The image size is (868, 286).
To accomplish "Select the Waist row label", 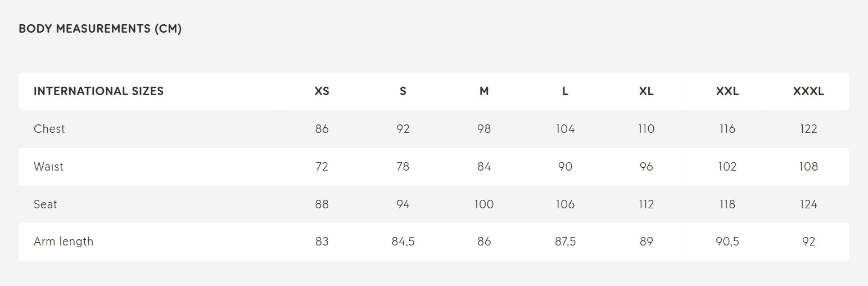I will tap(48, 167).
